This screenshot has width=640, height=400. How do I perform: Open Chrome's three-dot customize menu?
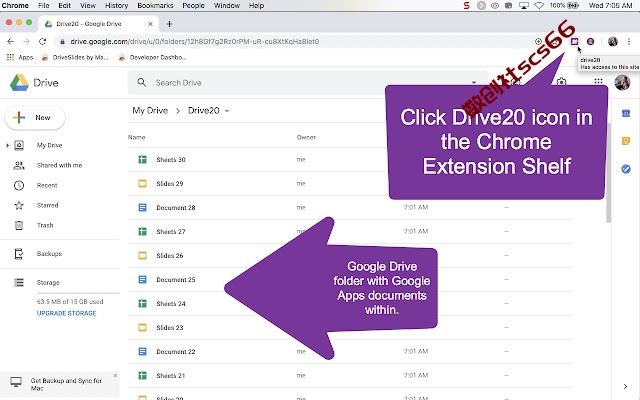point(629,41)
